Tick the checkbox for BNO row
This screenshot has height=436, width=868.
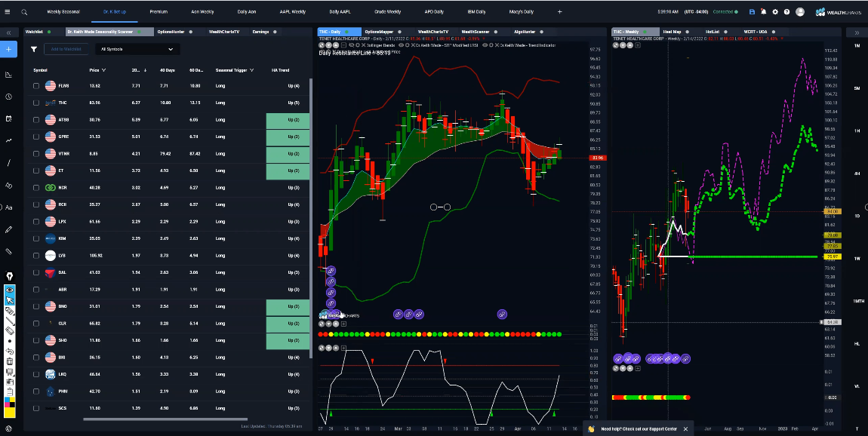[36, 306]
